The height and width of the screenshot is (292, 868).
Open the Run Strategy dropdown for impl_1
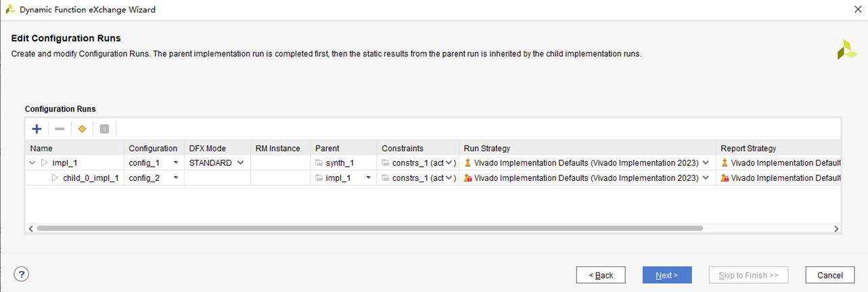(706, 163)
